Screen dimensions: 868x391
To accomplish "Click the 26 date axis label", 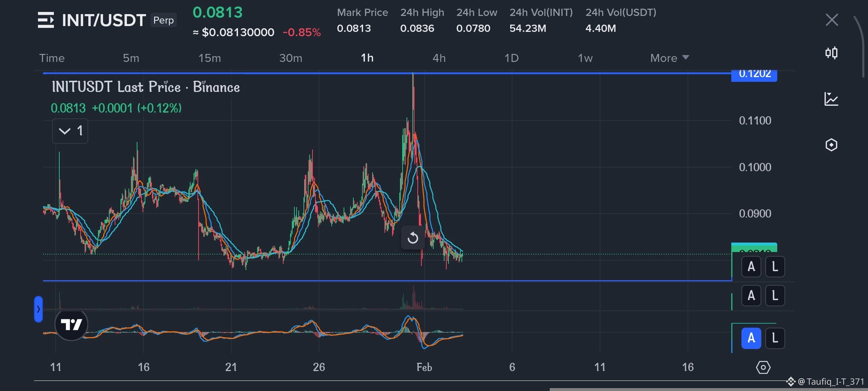I will 319,367.
